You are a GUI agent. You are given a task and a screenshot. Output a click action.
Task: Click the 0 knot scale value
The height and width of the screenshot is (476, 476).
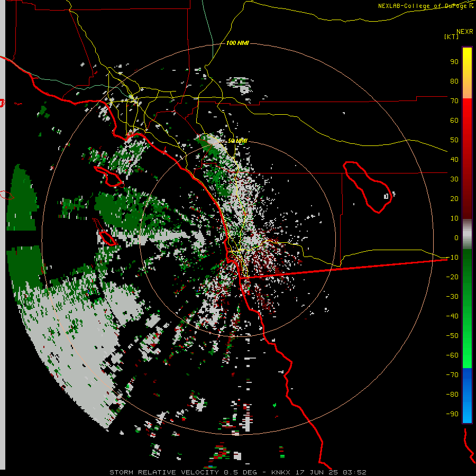tap(456, 237)
